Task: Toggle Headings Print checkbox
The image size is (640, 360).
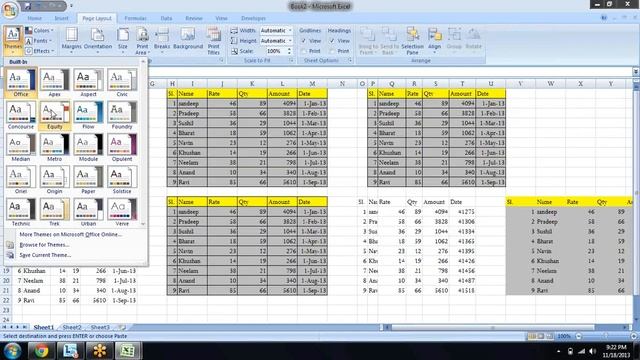Action: click(x=332, y=51)
